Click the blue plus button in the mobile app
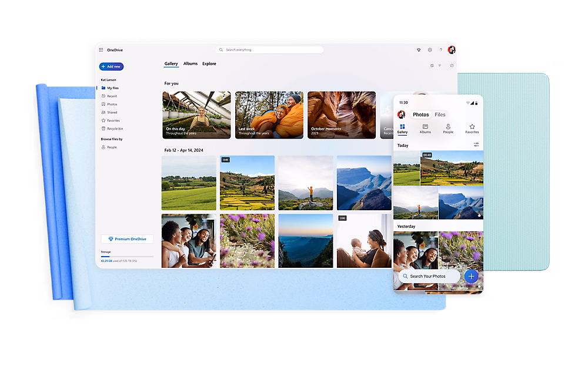The image size is (588, 370). click(472, 277)
